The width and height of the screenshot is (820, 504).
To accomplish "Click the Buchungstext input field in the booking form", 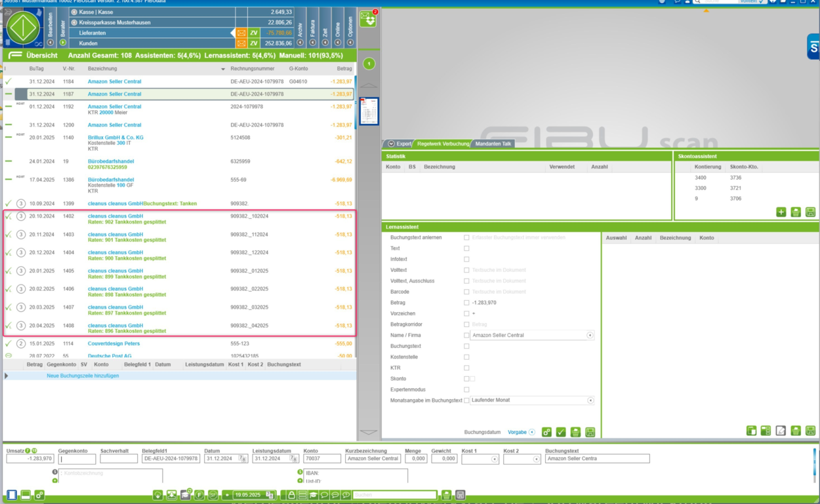I will pos(597,459).
